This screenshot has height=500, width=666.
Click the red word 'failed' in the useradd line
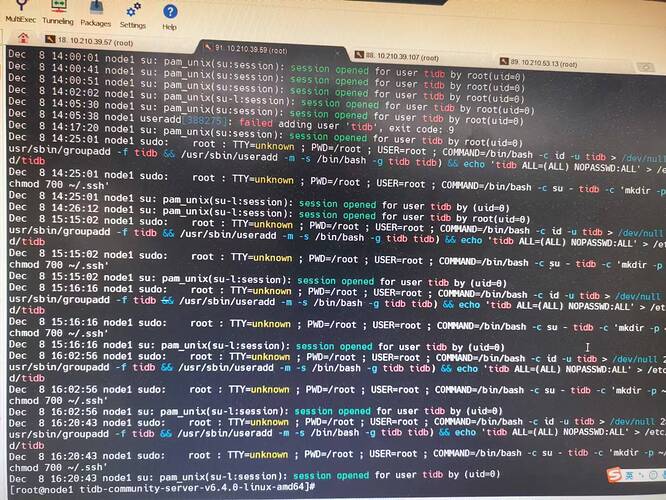(256, 123)
